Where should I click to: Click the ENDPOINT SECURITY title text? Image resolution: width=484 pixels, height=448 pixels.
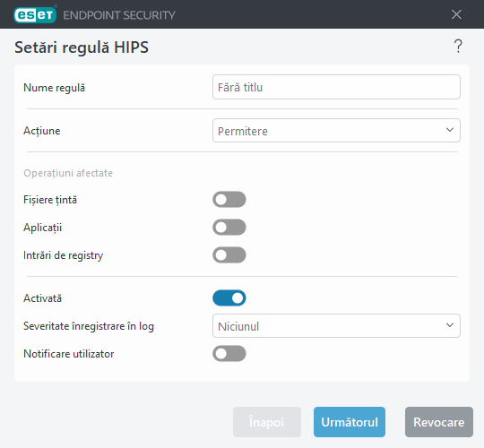[x=119, y=15]
